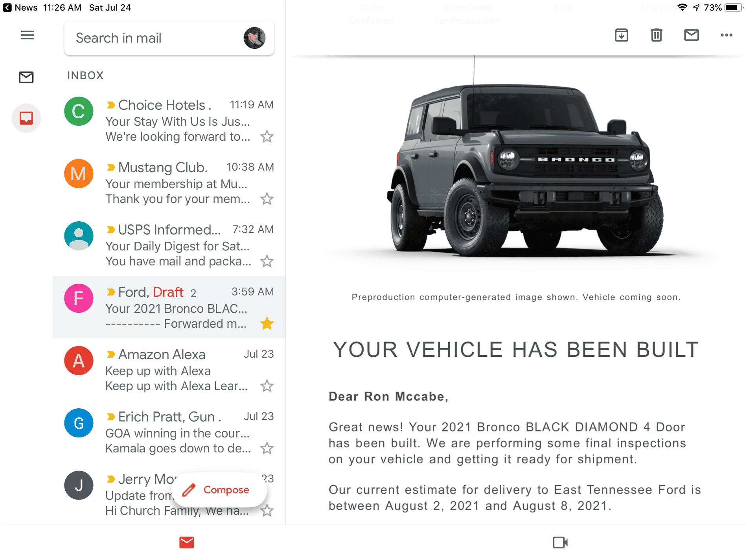747x560 pixels.
Task: Star the Jerry email
Action: (x=267, y=510)
